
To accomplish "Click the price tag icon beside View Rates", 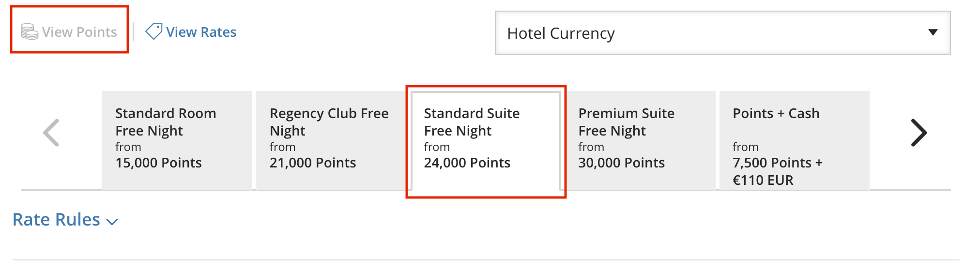I will (154, 31).
